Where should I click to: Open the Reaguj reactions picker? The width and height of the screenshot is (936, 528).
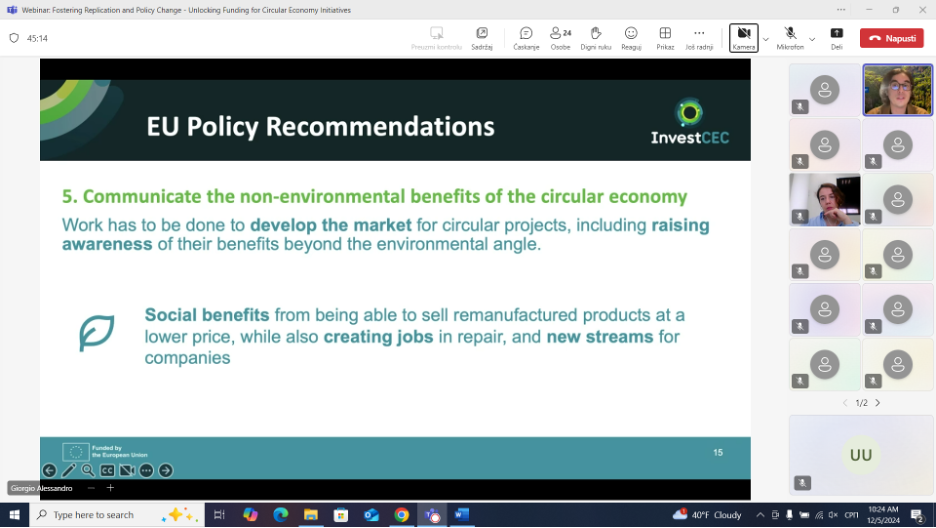click(631, 37)
